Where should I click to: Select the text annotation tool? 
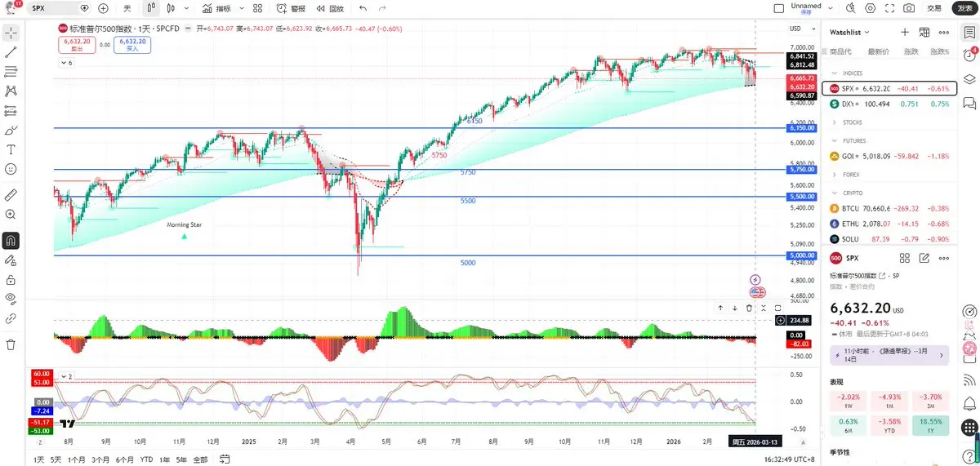[11, 149]
